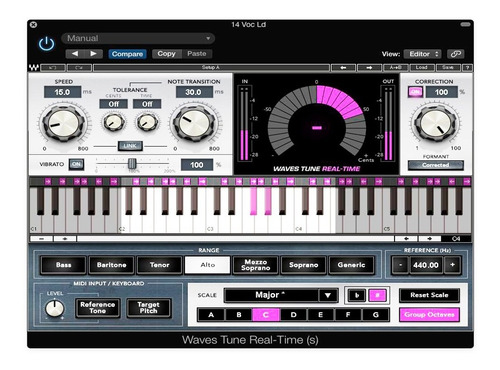
Task: Select the Generic range
Action: coord(351,265)
